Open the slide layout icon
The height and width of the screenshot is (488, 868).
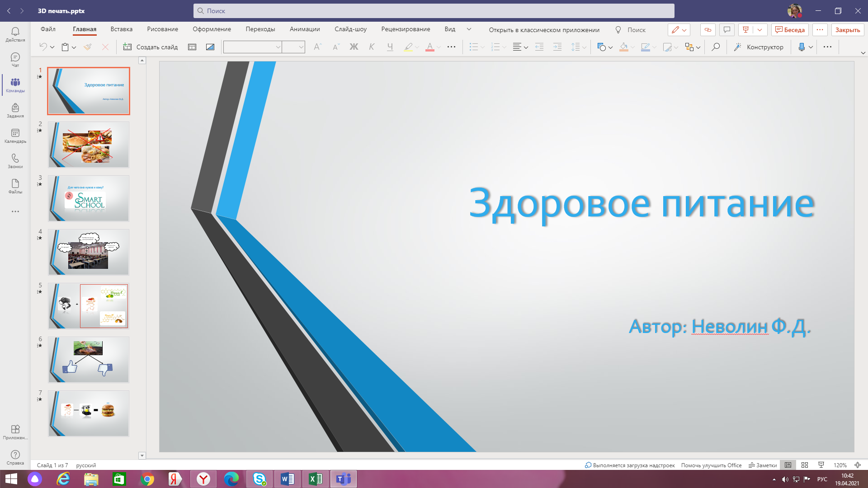tap(192, 47)
